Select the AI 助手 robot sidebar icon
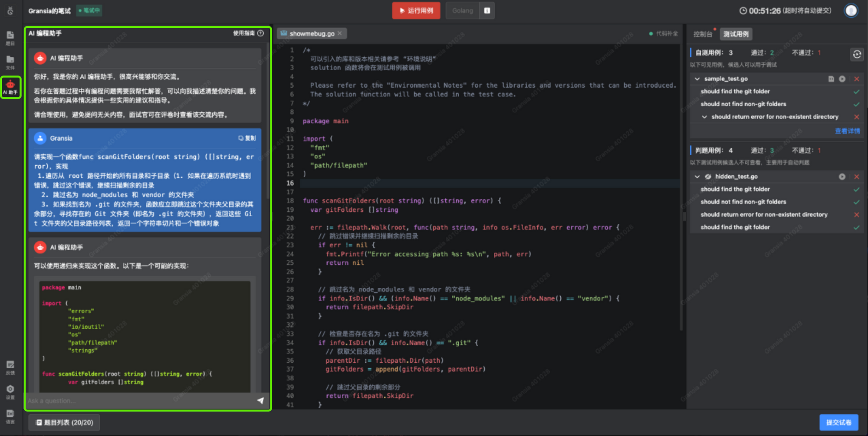 click(x=10, y=87)
